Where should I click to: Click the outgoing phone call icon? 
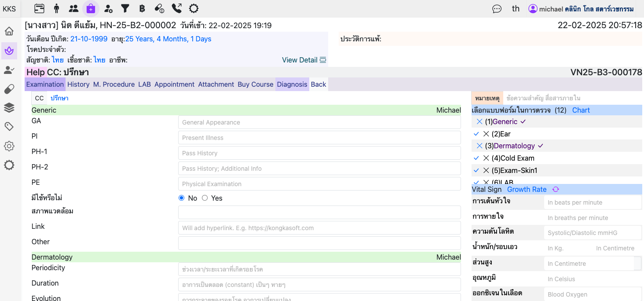(176, 8)
